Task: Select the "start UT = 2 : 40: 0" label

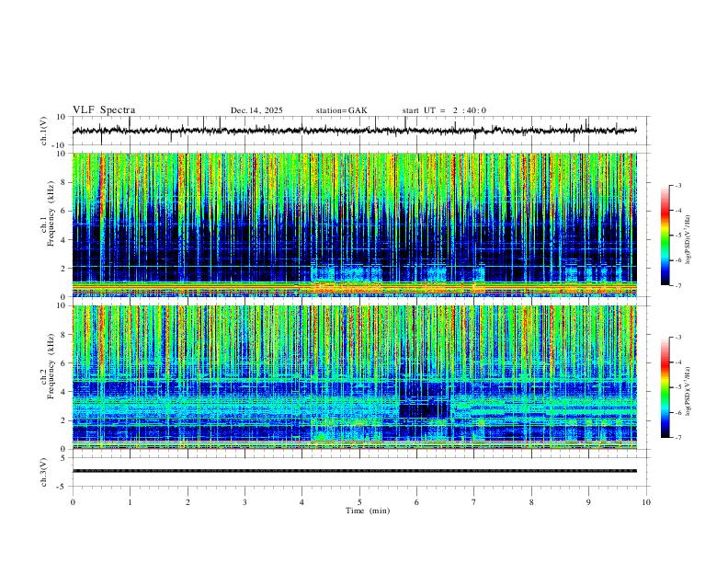Action: (444, 110)
